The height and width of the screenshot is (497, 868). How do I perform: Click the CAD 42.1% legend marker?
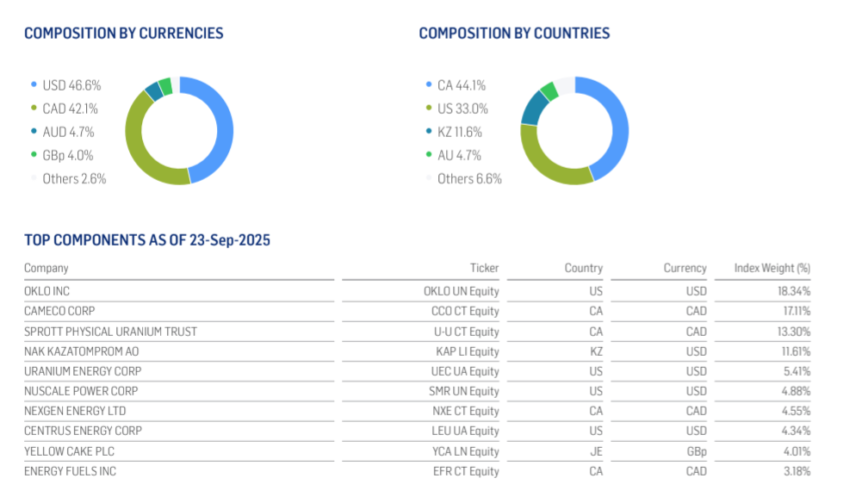click(x=34, y=109)
